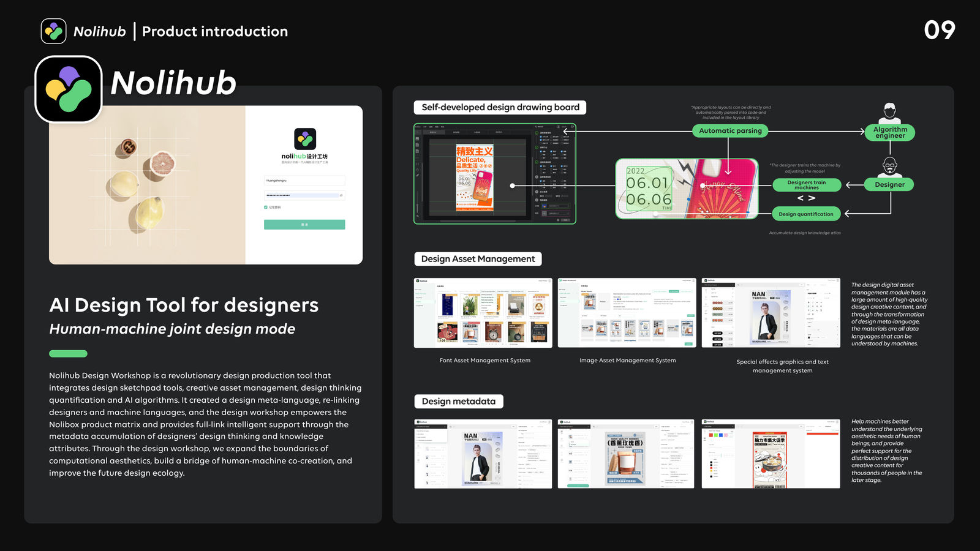Toggle password visibility on the login form

[341, 195]
